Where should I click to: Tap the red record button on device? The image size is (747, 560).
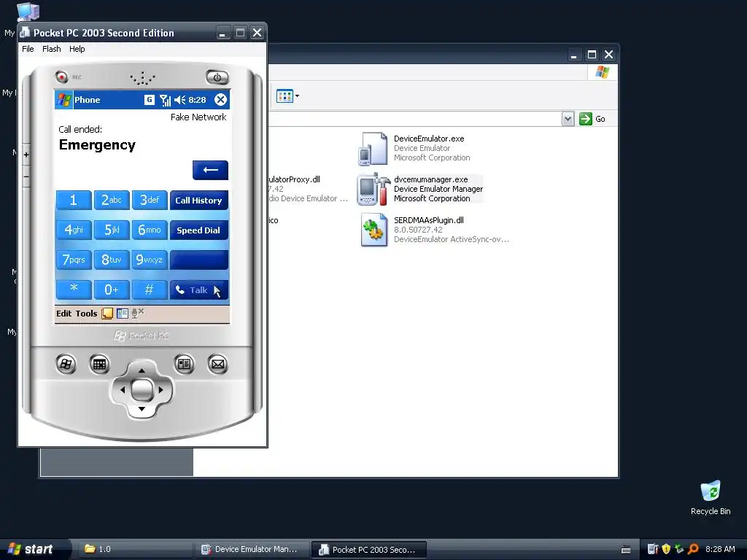[61, 76]
